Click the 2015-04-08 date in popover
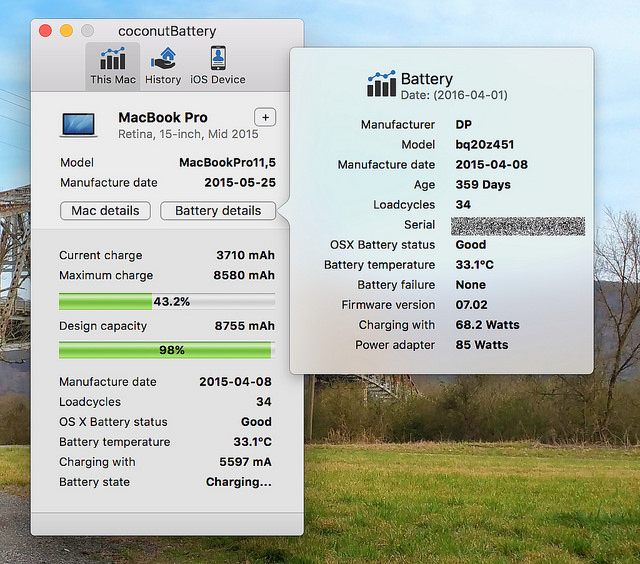The height and width of the screenshot is (564, 640). 491,164
